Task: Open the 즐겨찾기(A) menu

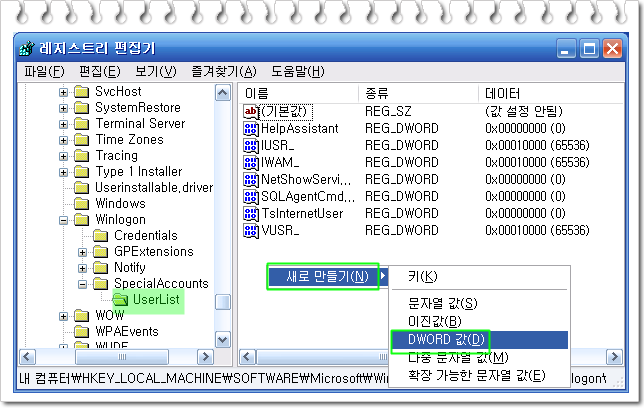Action: pyautogui.click(x=224, y=71)
